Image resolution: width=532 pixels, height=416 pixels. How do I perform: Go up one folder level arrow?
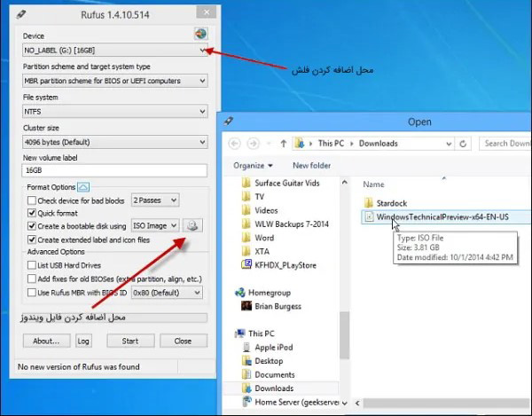point(284,144)
